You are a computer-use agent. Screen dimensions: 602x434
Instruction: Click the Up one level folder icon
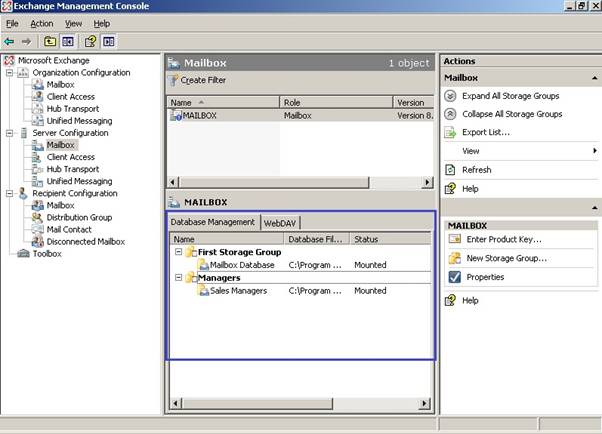50,41
